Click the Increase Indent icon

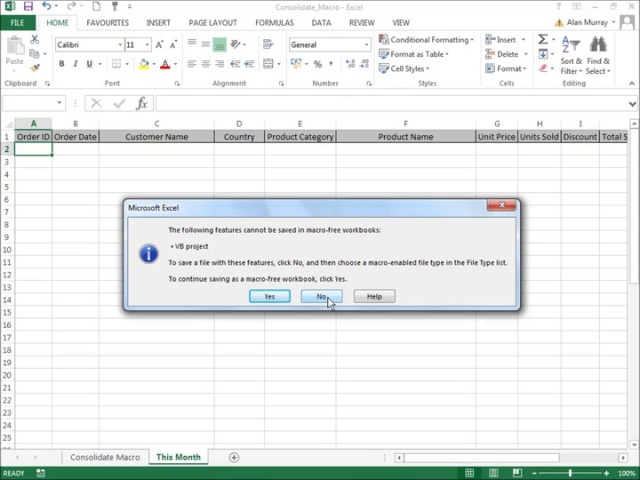click(249, 64)
